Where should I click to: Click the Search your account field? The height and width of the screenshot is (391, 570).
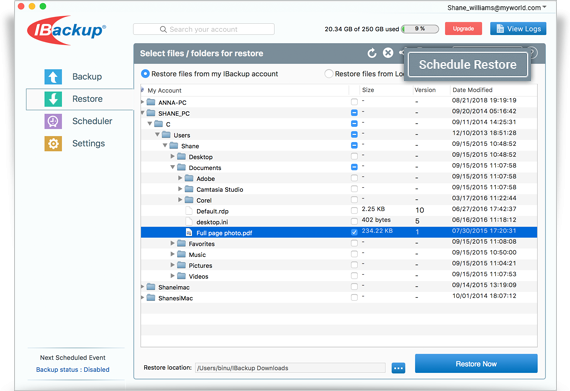click(204, 29)
